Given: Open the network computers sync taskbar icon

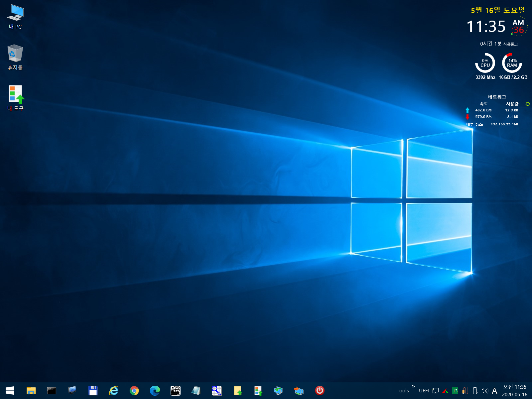Looking at the screenshot, I should (279, 391).
